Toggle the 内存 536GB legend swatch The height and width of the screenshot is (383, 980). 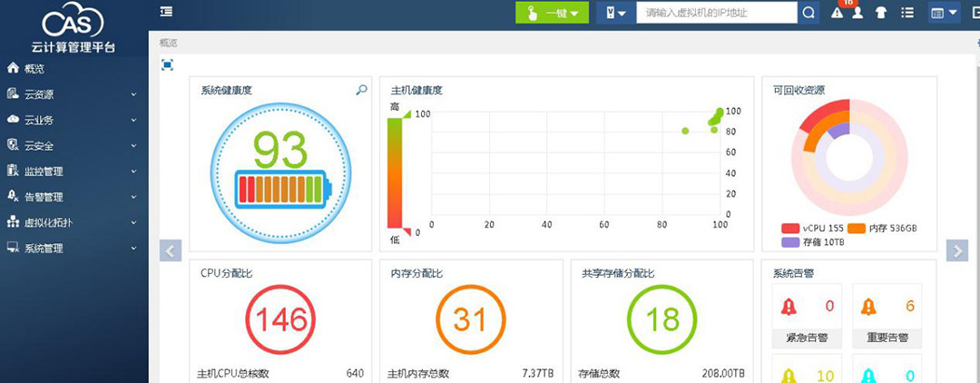coord(856,229)
